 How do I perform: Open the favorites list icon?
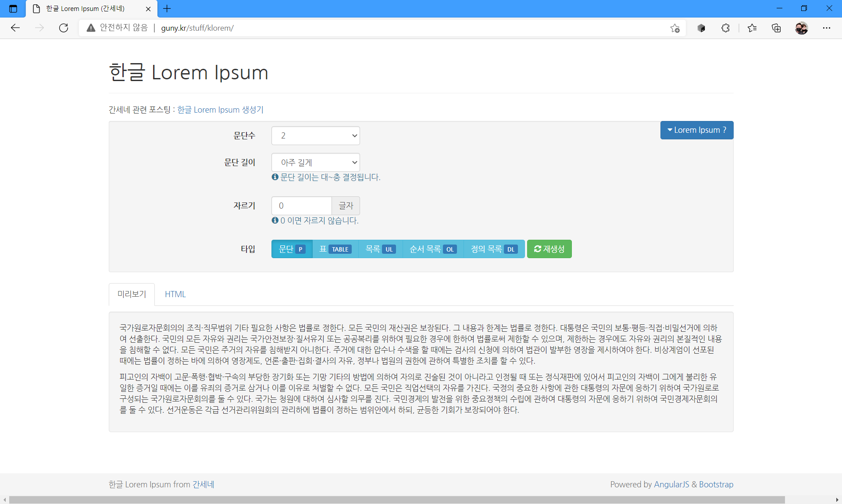tap(752, 28)
